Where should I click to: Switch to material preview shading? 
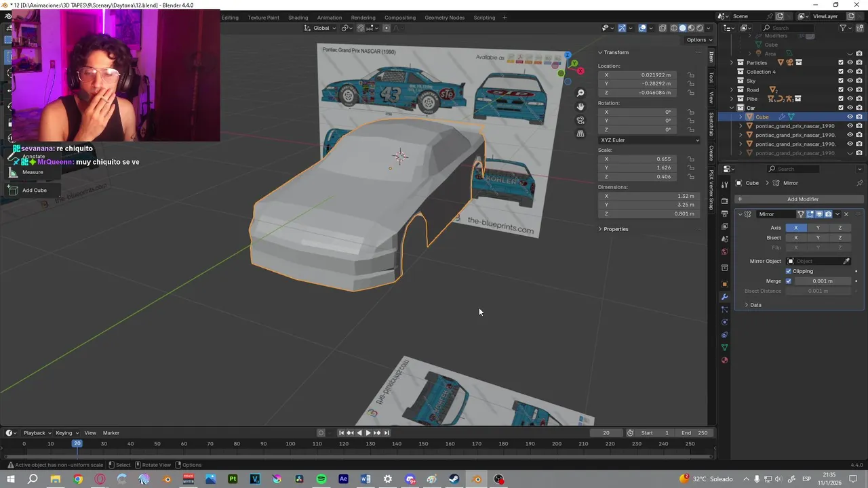click(692, 28)
